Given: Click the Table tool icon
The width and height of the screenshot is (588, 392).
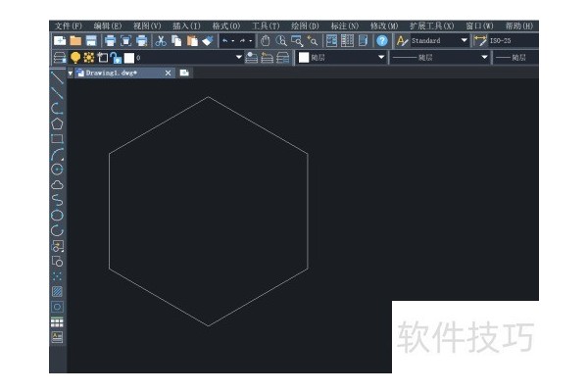Looking at the screenshot, I should [x=57, y=321].
